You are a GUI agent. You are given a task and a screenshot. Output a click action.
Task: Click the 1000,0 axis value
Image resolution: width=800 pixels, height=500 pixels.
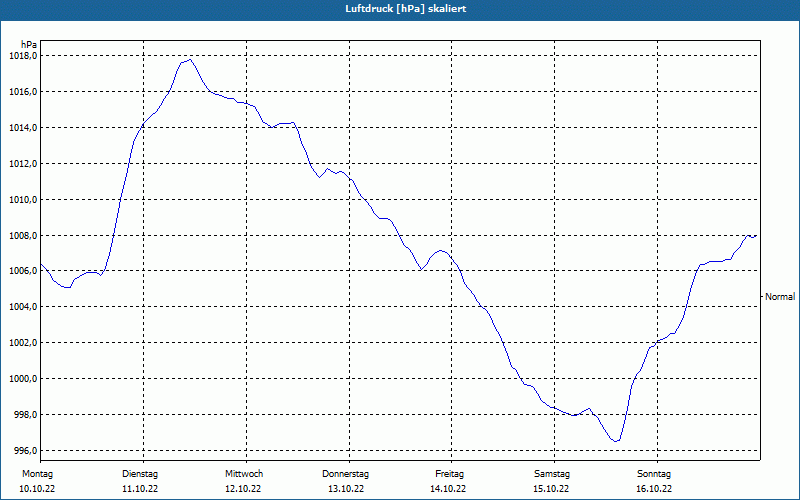click(x=23, y=379)
